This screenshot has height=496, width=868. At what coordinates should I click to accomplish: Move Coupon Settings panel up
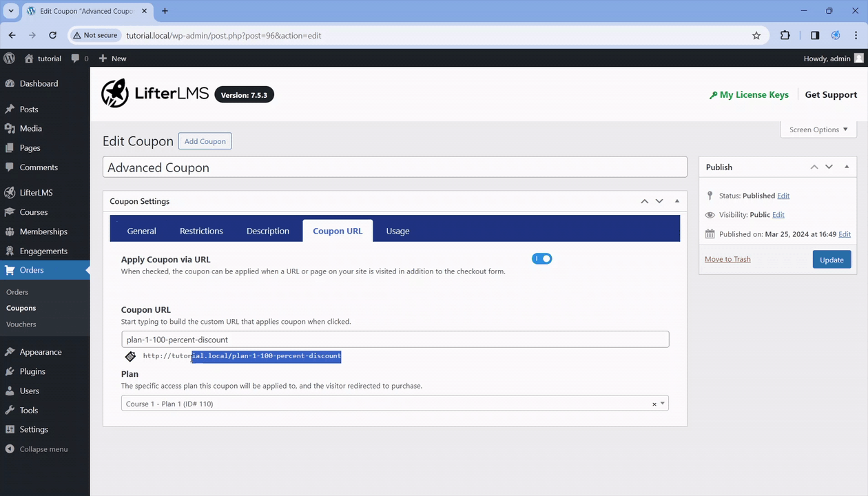click(x=644, y=201)
